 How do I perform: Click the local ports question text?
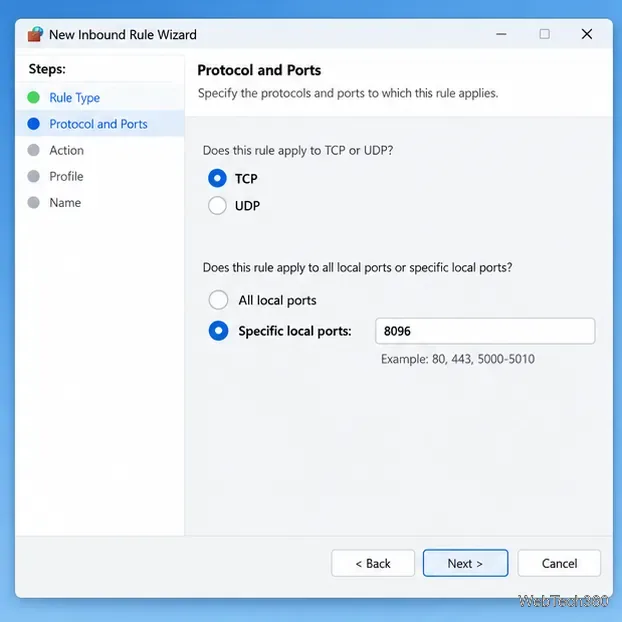click(x=357, y=268)
